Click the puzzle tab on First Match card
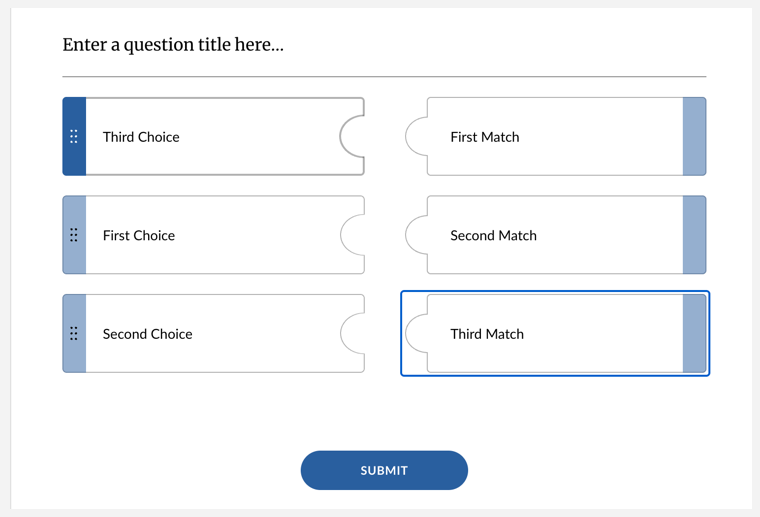 [416, 137]
